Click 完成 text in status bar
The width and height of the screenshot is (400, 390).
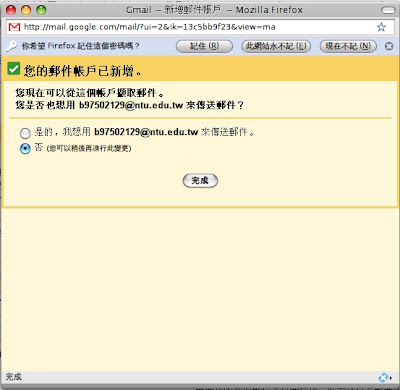(x=14, y=377)
